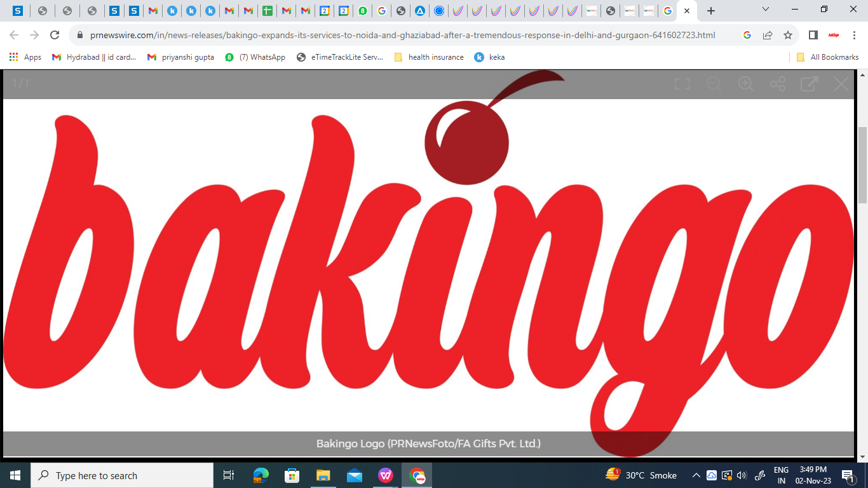Viewport: 868px width, 488px height.
Task: Open the Chrome profile avatar
Action: click(834, 35)
